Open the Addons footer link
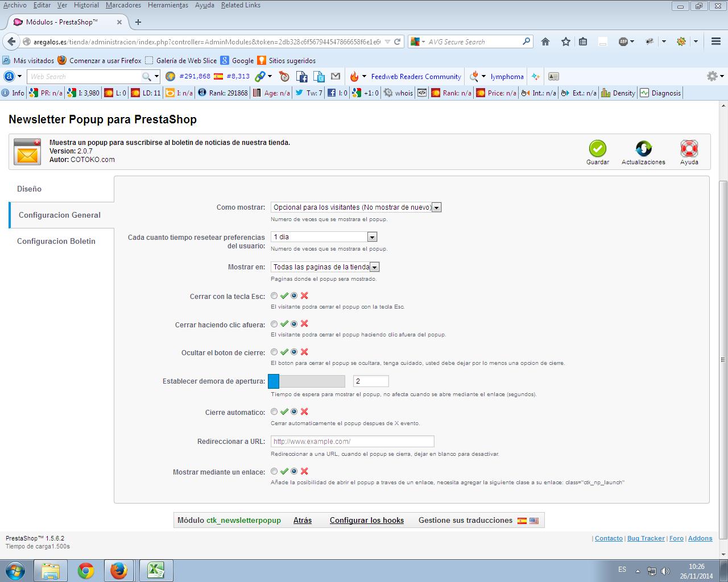 [x=700, y=538]
